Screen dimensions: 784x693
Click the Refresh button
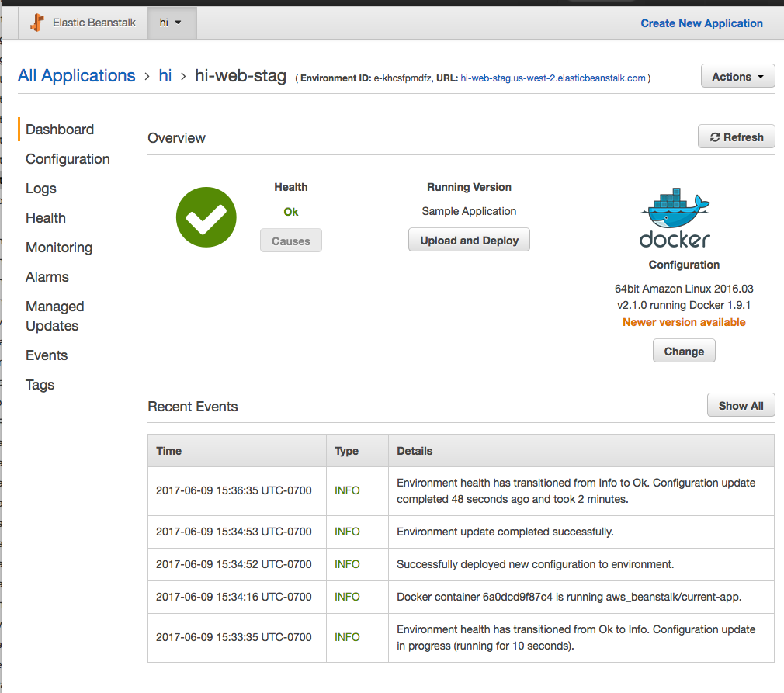[x=737, y=137]
